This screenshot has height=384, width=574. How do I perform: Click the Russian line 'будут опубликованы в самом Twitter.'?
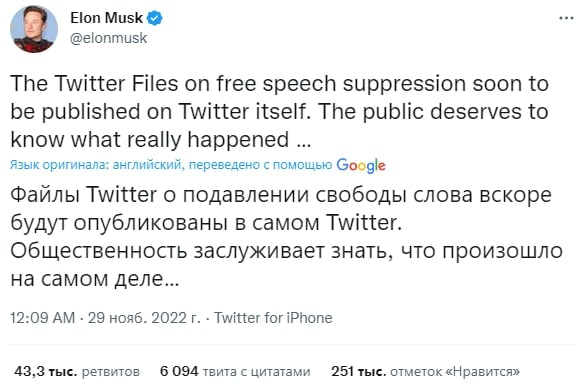[206, 223]
